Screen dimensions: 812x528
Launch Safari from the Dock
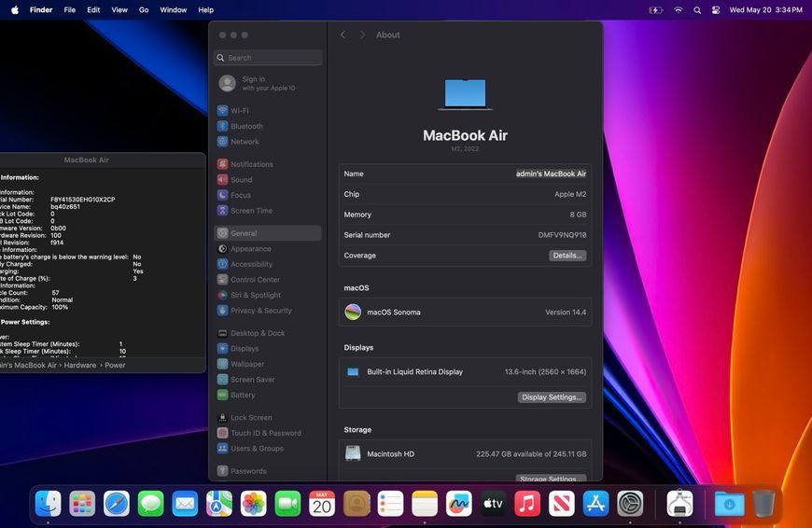(117, 504)
